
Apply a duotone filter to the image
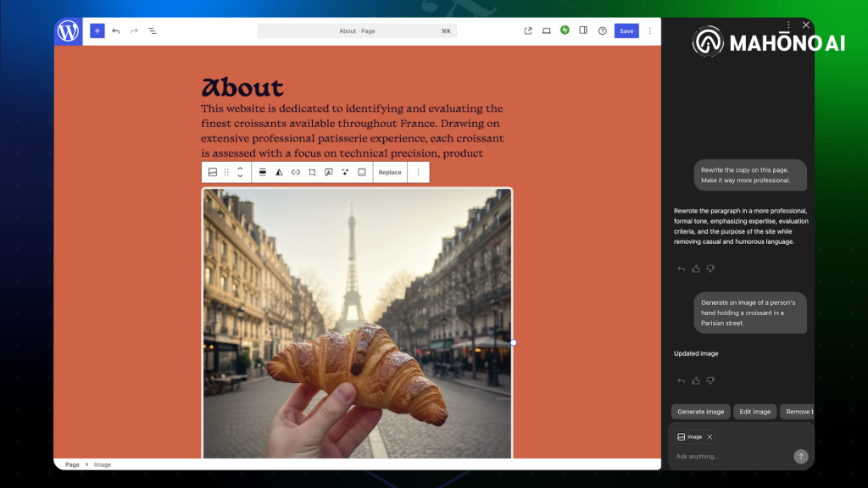(279, 172)
